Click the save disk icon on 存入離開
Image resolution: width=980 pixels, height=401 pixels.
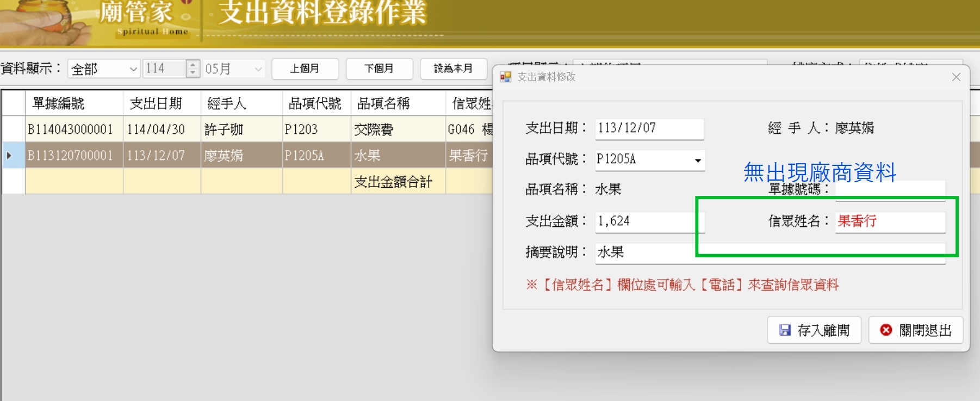[785, 330]
